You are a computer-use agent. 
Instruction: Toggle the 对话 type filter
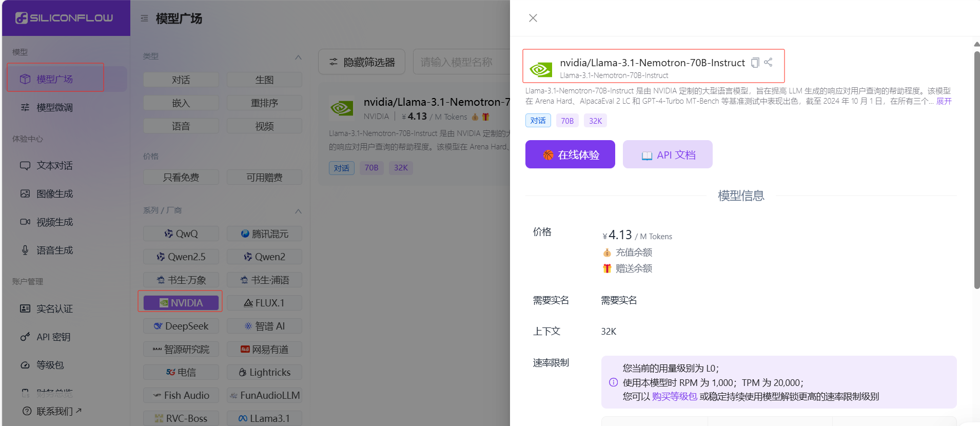click(181, 80)
